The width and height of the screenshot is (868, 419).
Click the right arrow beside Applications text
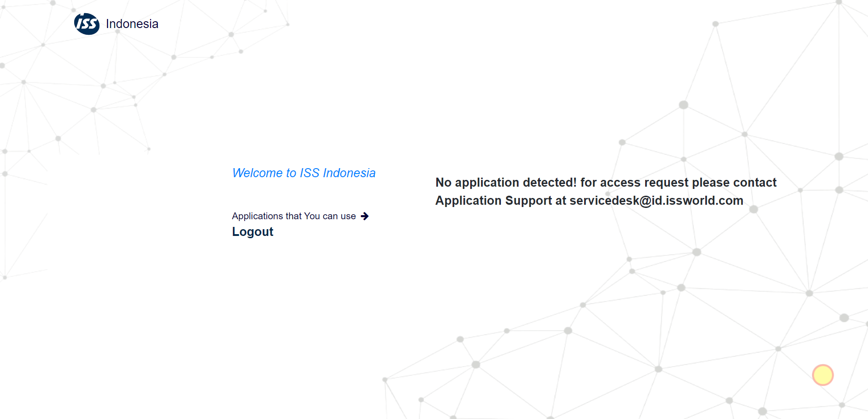[x=365, y=217]
